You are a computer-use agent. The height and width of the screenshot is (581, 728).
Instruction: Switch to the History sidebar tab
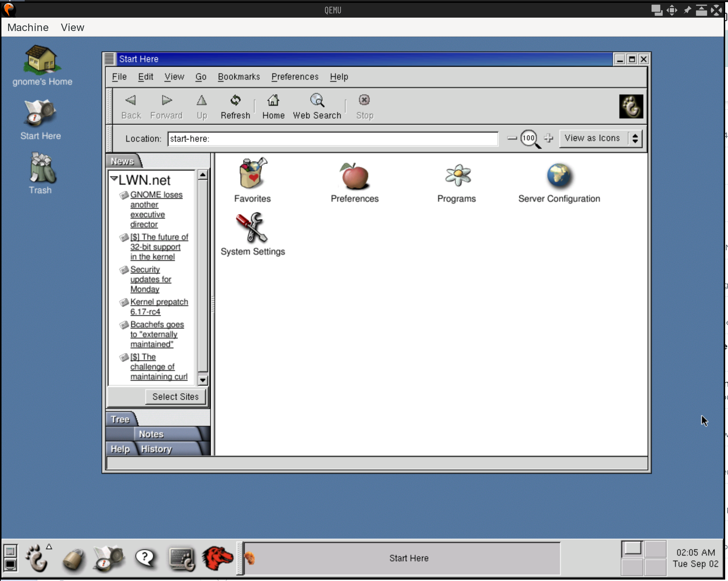[x=156, y=449]
